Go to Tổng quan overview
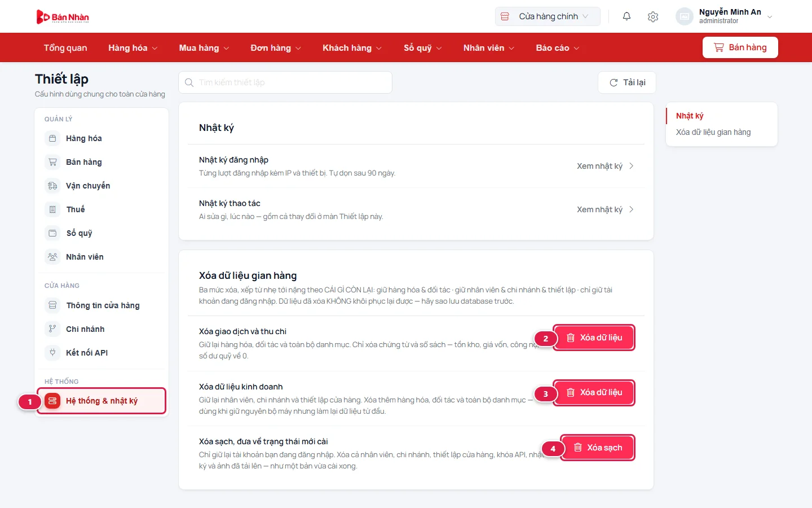Image resolution: width=812 pixels, height=508 pixels. click(65, 48)
